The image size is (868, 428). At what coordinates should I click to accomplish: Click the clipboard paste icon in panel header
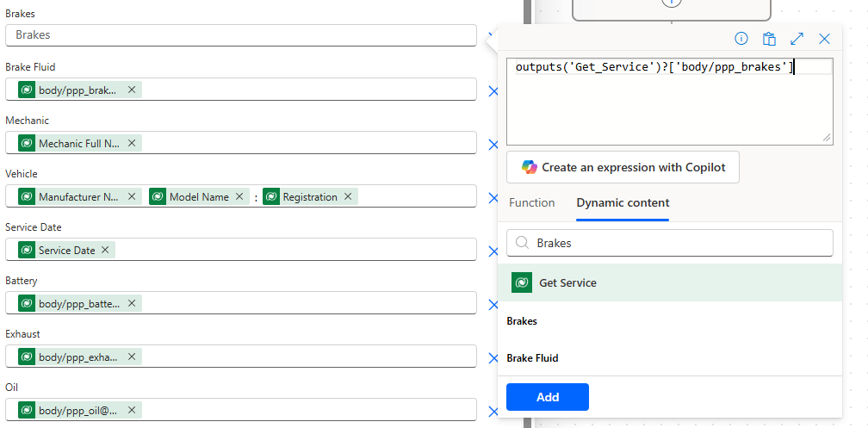(769, 39)
